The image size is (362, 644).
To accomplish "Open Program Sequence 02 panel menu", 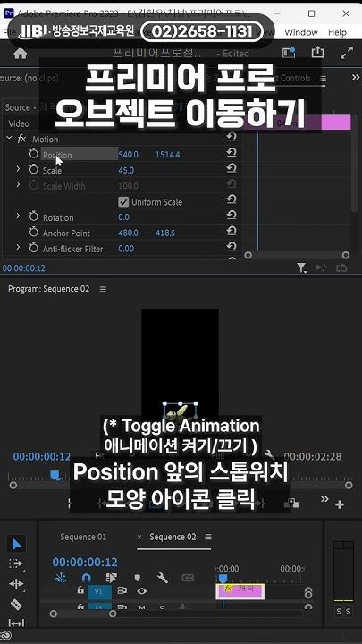I will point(103,289).
